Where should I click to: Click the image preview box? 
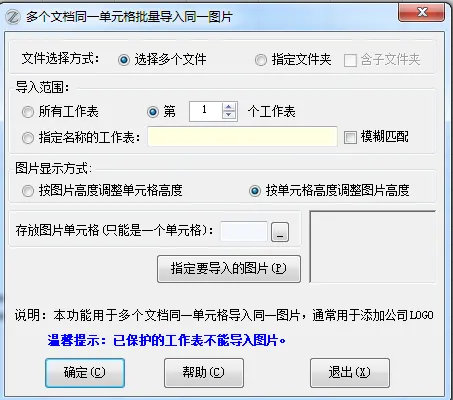373,247
